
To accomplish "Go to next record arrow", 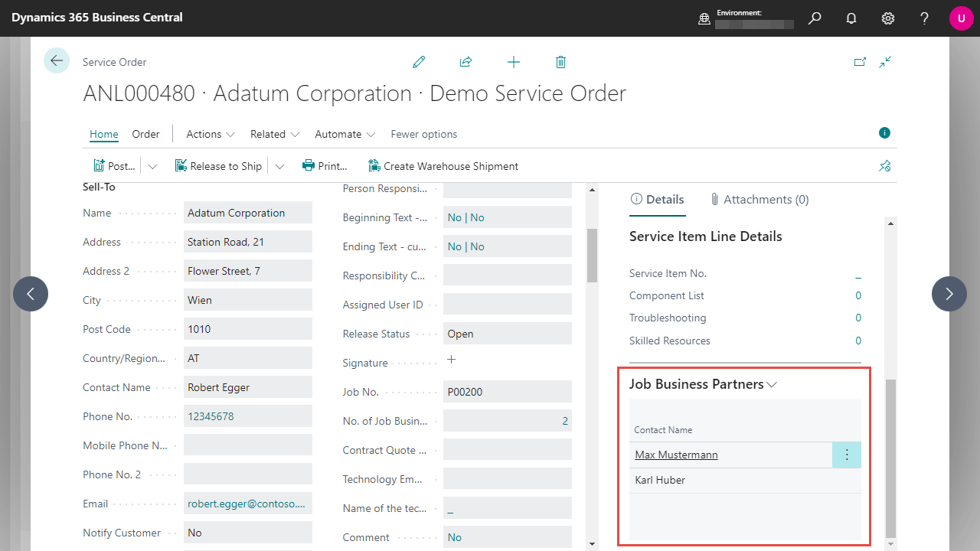I will pos(949,294).
